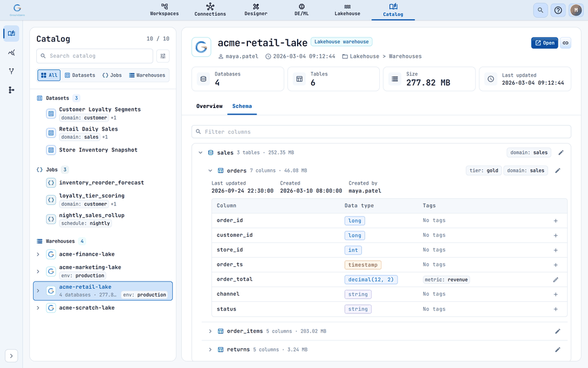Add tag to status column
The image size is (588, 368).
coord(556,309)
